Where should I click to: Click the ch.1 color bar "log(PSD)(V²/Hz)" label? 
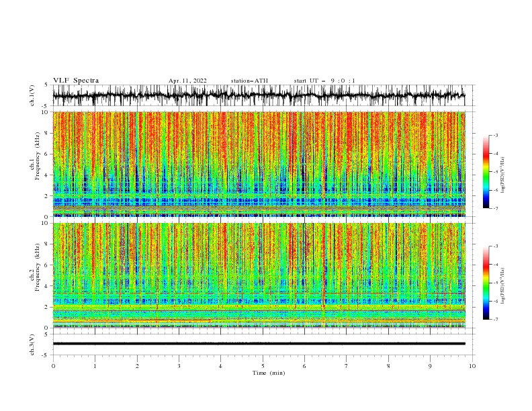click(x=503, y=175)
